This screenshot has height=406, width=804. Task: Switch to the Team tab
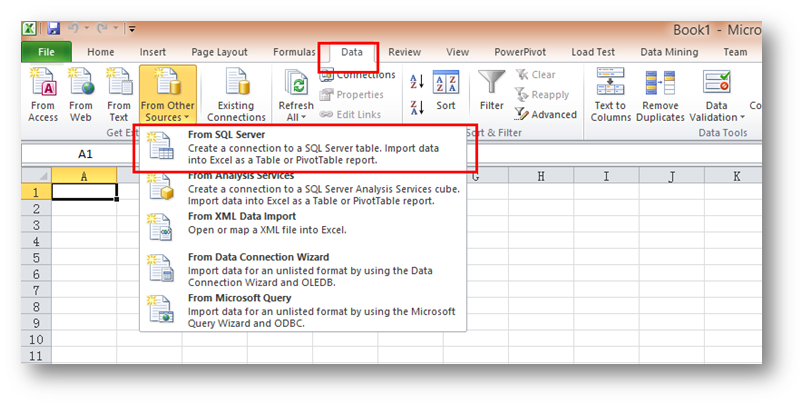(735, 52)
